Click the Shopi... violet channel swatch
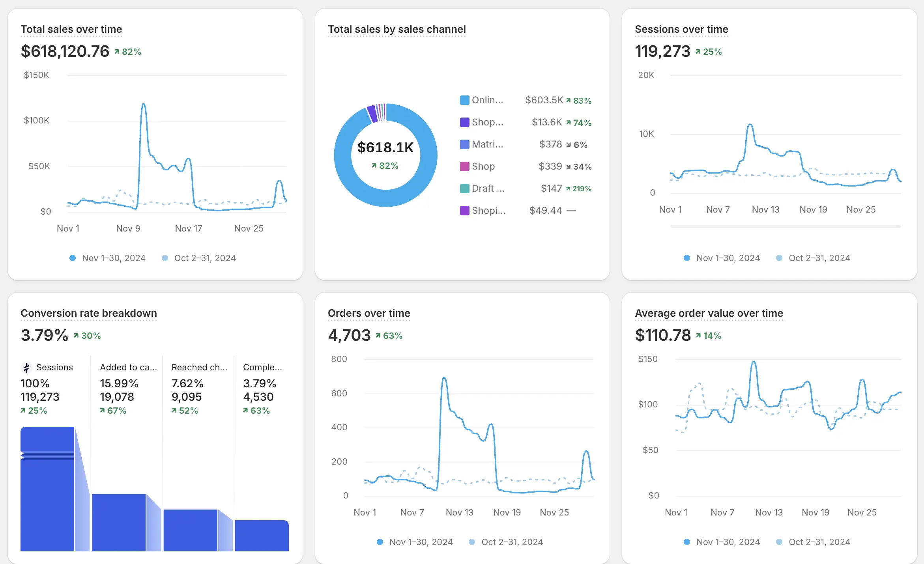Screen dimensions: 924x564 coord(464,211)
